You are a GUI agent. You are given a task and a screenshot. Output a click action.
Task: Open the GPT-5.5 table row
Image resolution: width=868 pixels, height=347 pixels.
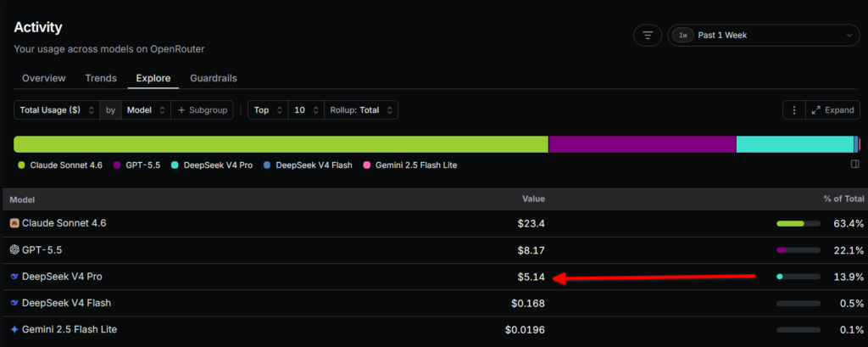point(434,250)
